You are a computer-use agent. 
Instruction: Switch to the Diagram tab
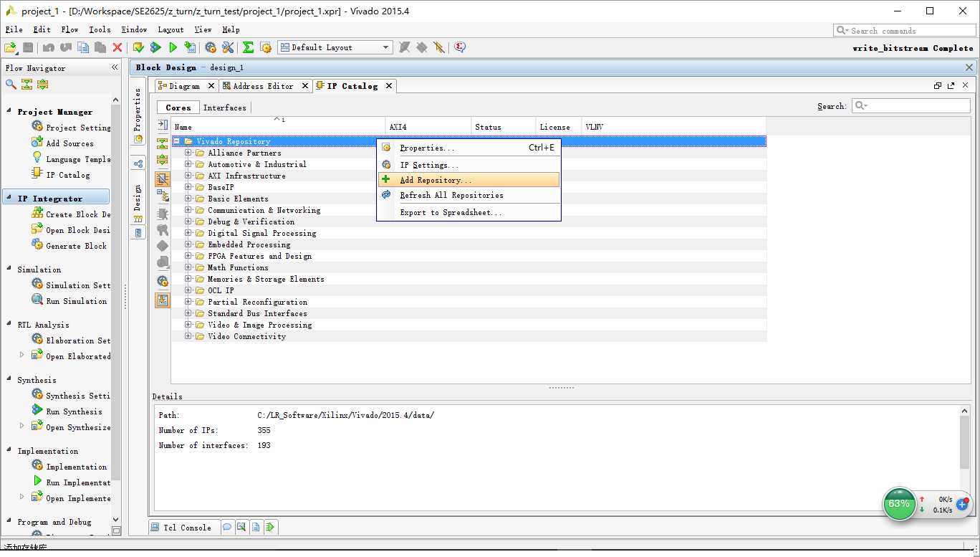184,86
